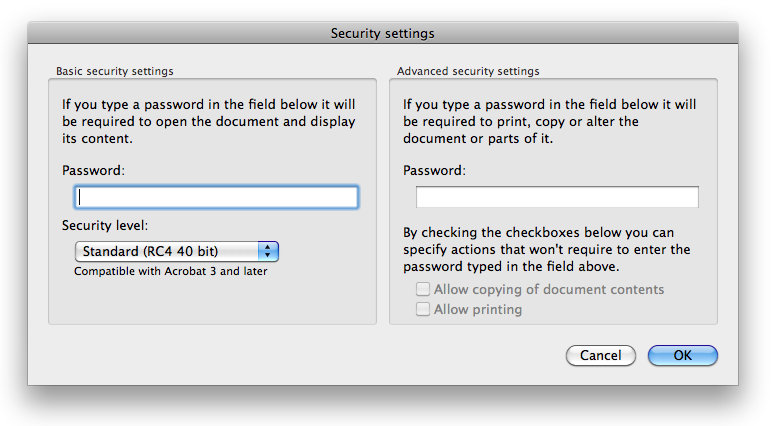Cancel the Security settings dialog

(x=601, y=355)
